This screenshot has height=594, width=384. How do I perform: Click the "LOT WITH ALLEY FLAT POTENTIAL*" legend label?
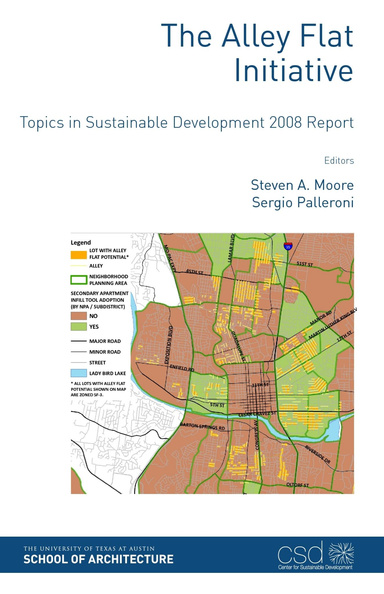pyautogui.click(x=108, y=254)
